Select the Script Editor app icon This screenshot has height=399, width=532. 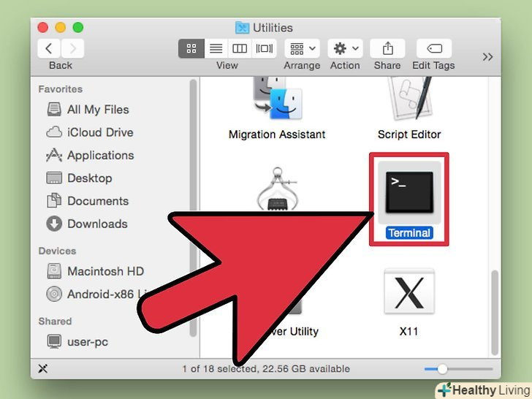(410, 99)
